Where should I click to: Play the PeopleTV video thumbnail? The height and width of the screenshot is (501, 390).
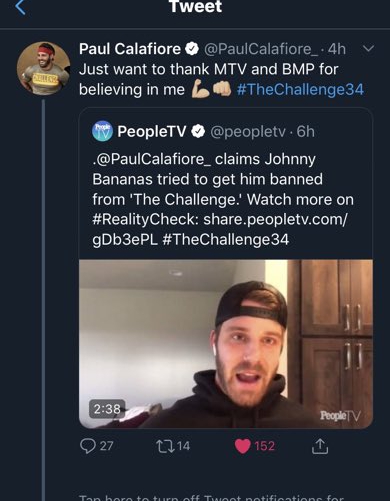[x=226, y=344]
